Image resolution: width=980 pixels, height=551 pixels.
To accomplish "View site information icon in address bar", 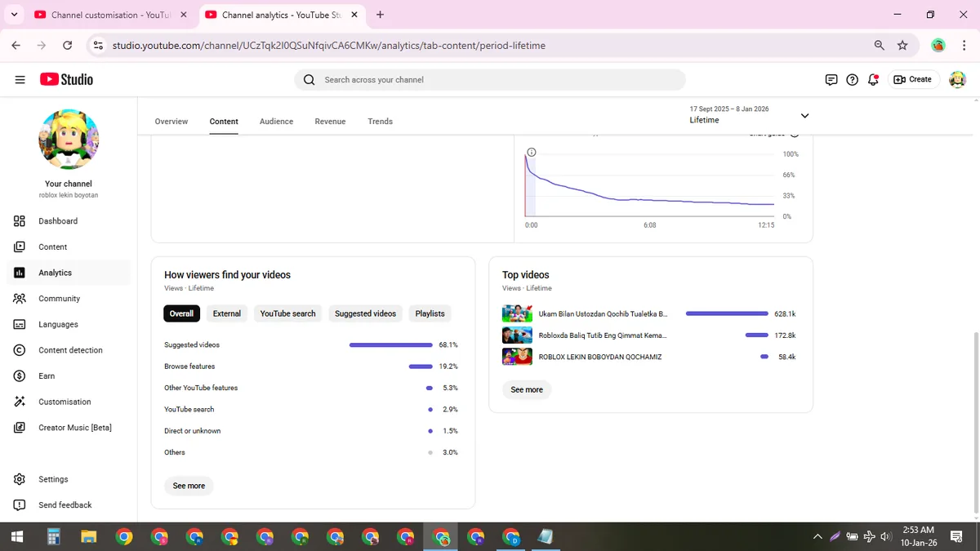I will 99,46.
